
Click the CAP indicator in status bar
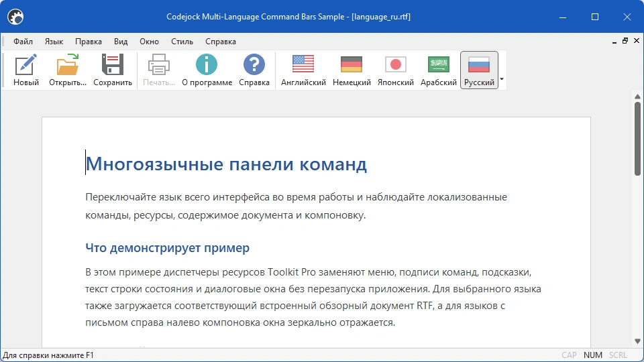[569, 355]
